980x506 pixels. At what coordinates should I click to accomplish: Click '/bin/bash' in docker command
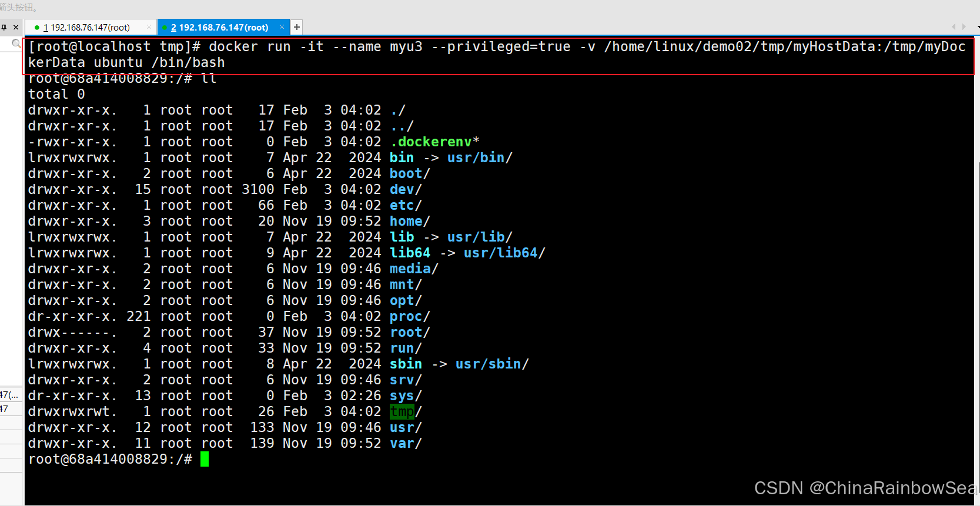188,62
